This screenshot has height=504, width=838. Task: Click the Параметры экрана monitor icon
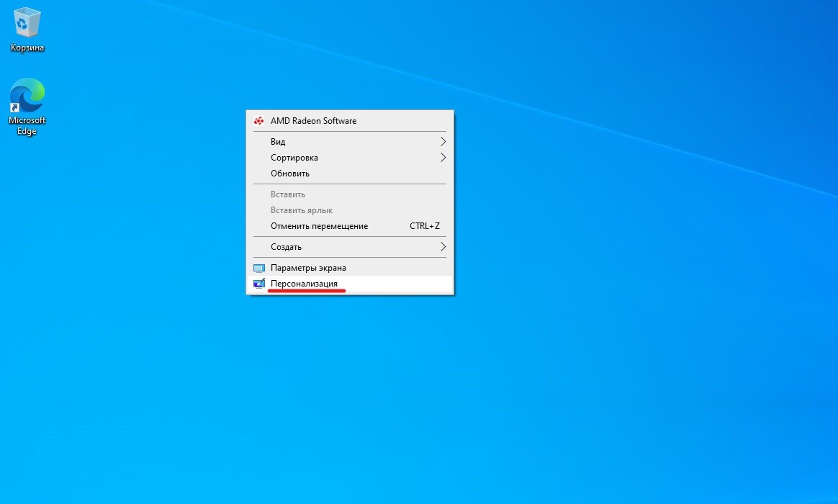[x=258, y=268]
